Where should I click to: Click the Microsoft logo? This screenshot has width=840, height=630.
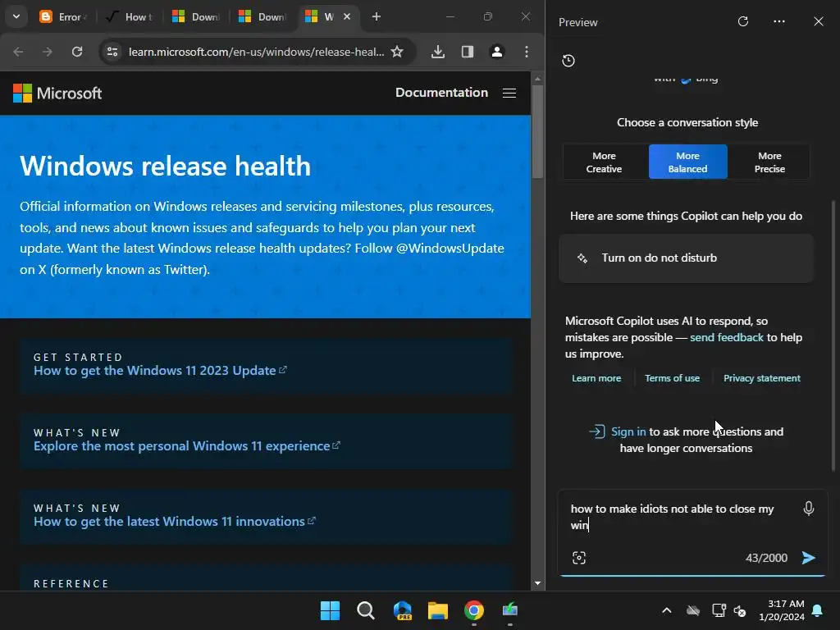coord(57,94)
